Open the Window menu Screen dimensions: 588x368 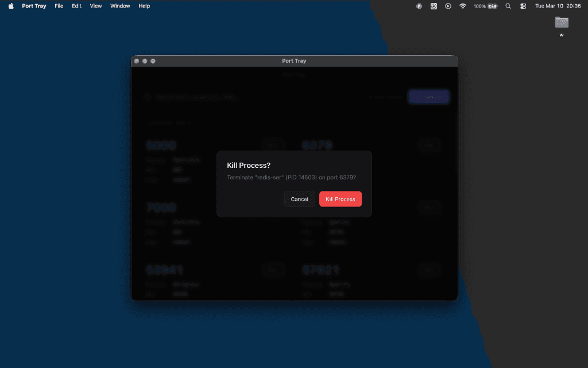(x=120, y=6)
